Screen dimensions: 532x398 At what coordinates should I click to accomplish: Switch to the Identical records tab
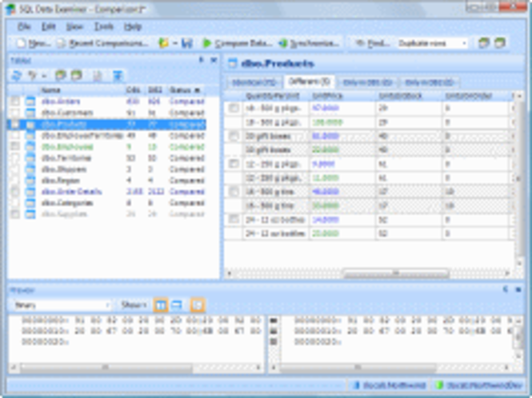coord(254,82)
